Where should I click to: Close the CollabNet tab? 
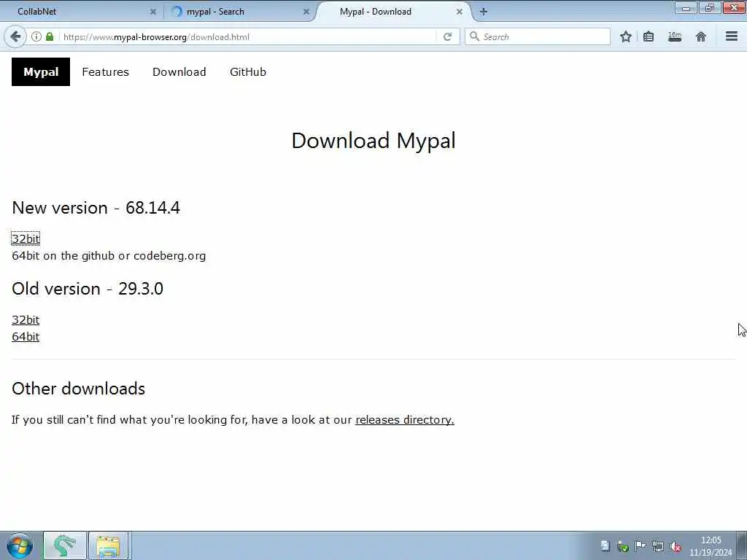[153, 12]
